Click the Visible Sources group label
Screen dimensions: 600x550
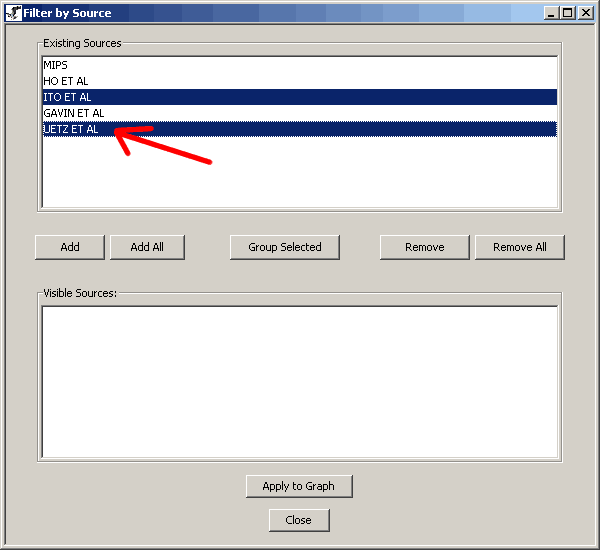click(80, 293)
